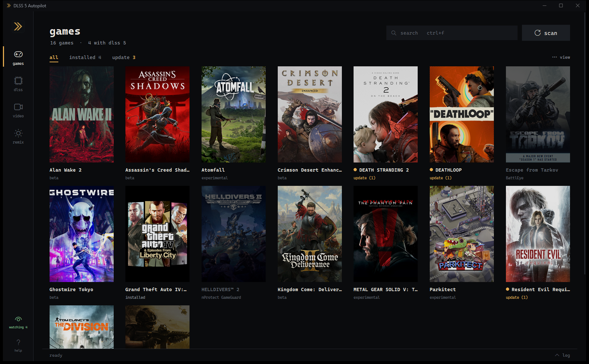The height and width of the screenshot is (364, 589).
Task: Focus the search input field
Action: pos(452,33)
